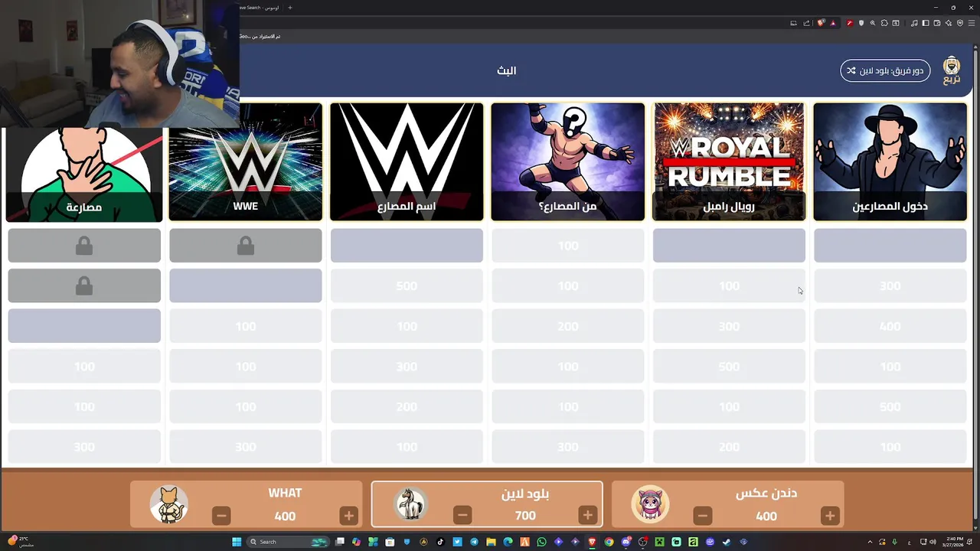Click the بلود لاين horse avatar

(410, 504)
